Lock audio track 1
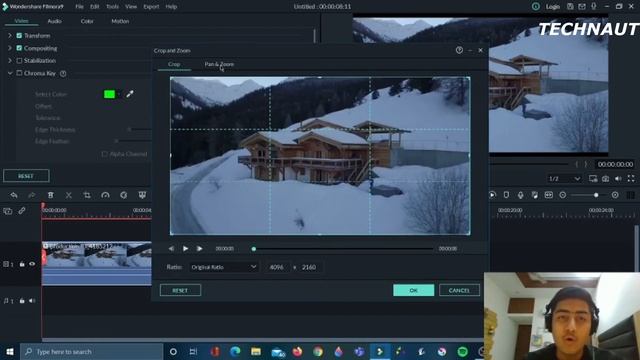 [x=22, y=301]
